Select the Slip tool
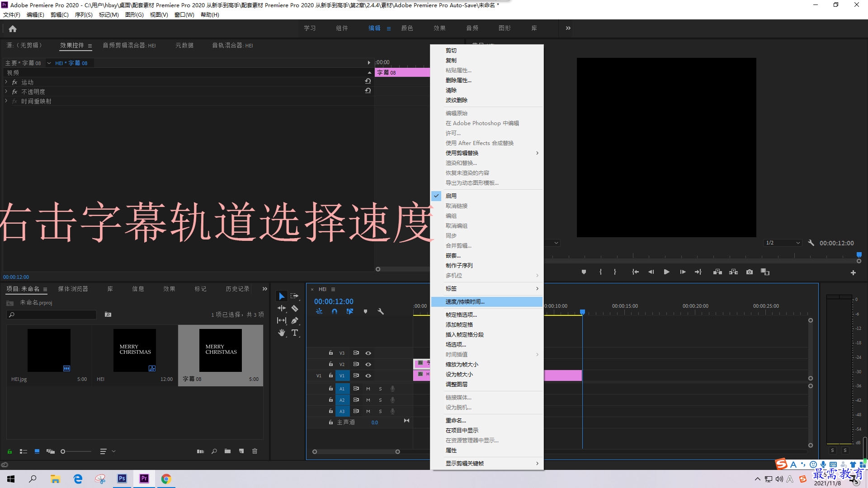 click(x=282, y=320)
